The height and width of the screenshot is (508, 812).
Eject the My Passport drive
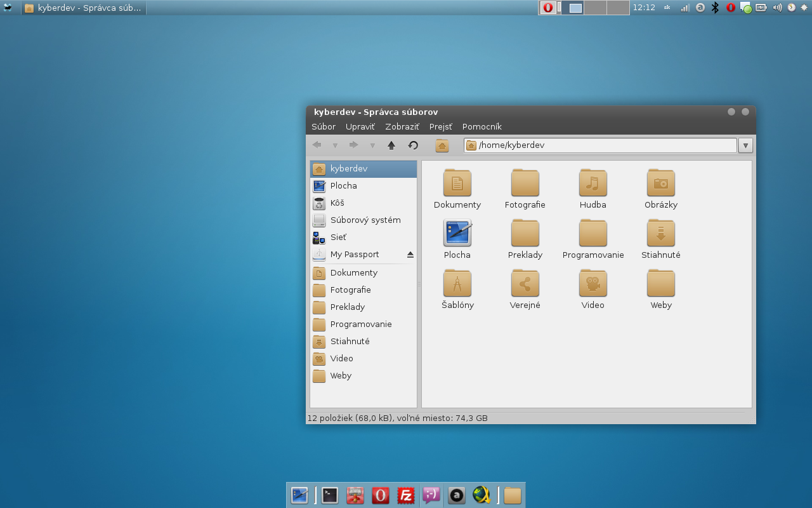coord(410,255)
